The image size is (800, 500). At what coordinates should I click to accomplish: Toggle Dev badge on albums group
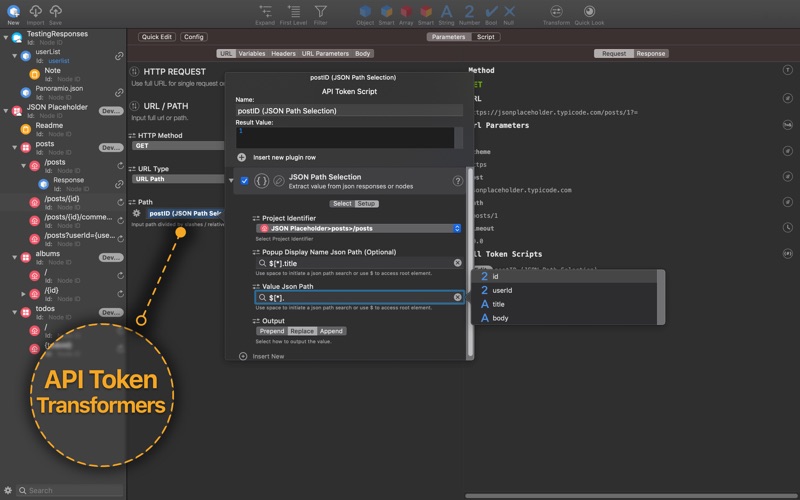[x=111, y=258]
